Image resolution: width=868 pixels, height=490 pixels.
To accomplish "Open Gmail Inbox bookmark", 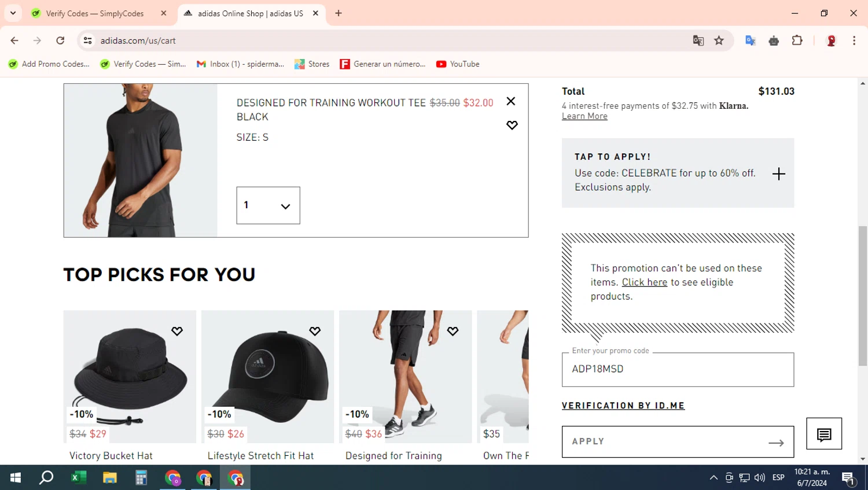I will tap(240, 64).
